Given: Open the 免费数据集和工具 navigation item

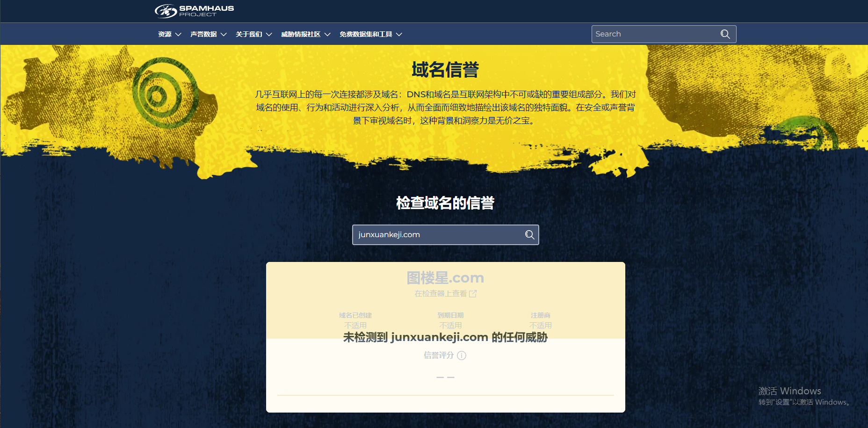Looking at the screenshot, I should point(366,34).
